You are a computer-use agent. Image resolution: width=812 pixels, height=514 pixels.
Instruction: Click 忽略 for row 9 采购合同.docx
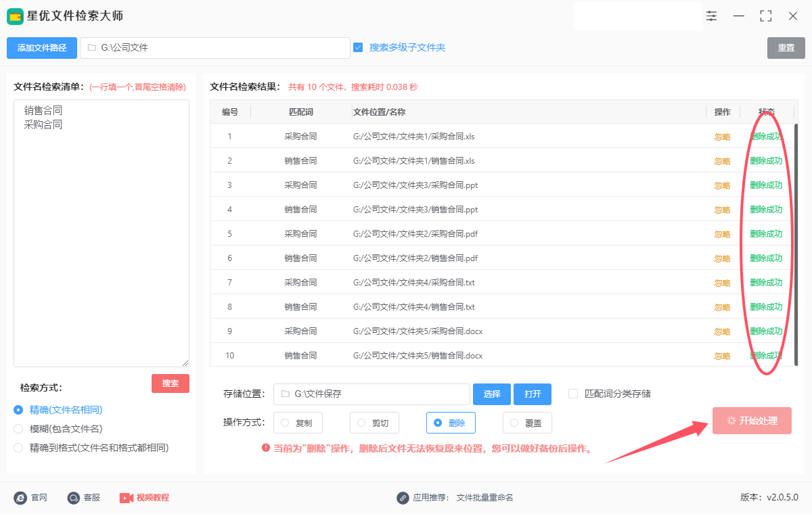723,331
